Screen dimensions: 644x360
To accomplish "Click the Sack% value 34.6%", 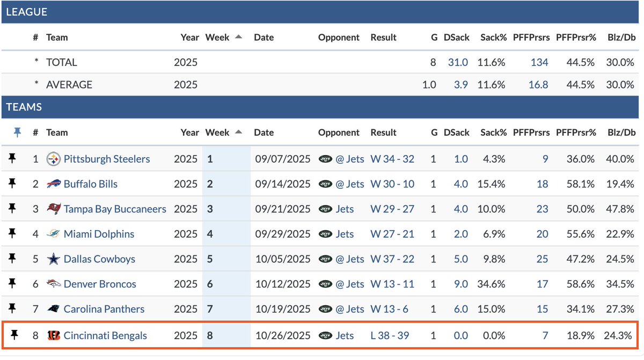I will pos(491,284).
